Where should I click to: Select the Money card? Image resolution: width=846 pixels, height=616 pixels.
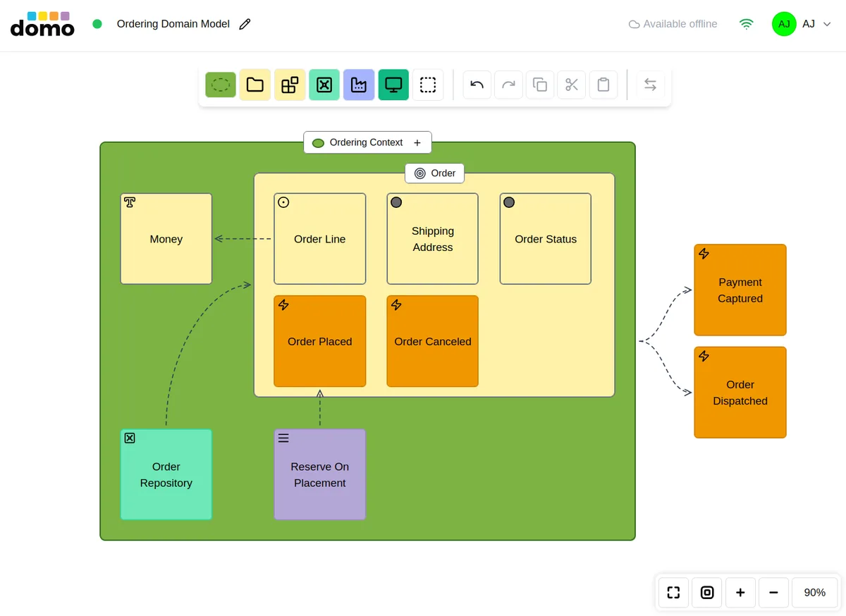pyautogui.click(x=166, y=239)
